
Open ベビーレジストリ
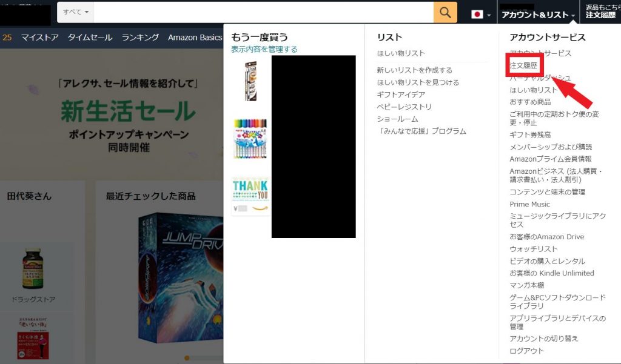click(x=404, y=107)
